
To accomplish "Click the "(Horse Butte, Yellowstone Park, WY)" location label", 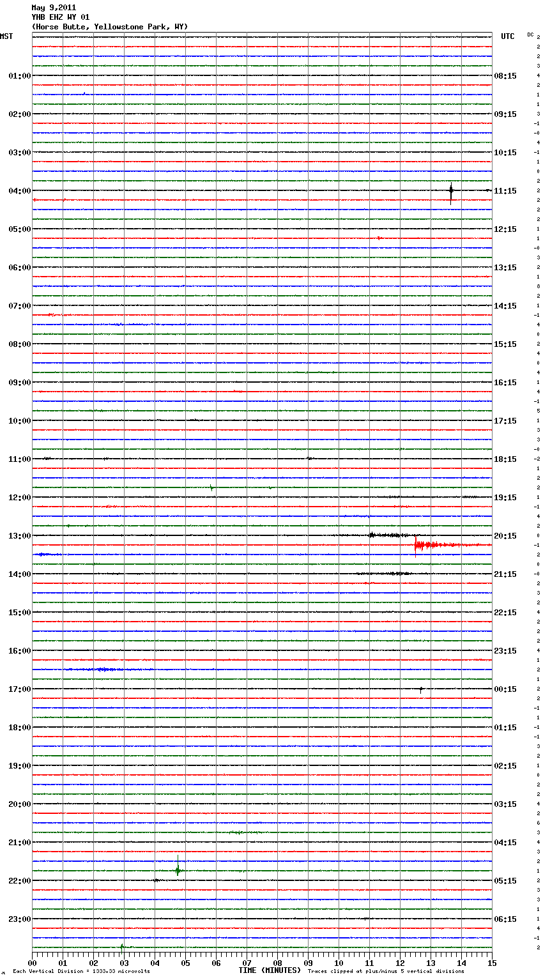I will pos(110,27).
